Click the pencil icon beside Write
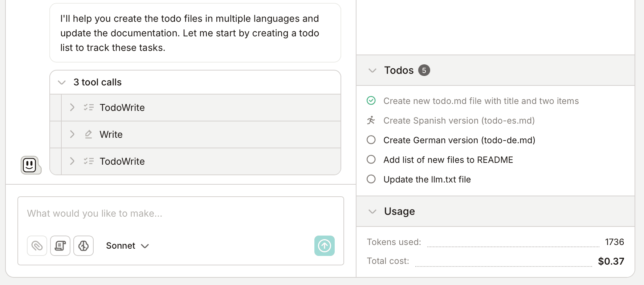This screenshot has width=644, height=285. (x=88, y=135)
